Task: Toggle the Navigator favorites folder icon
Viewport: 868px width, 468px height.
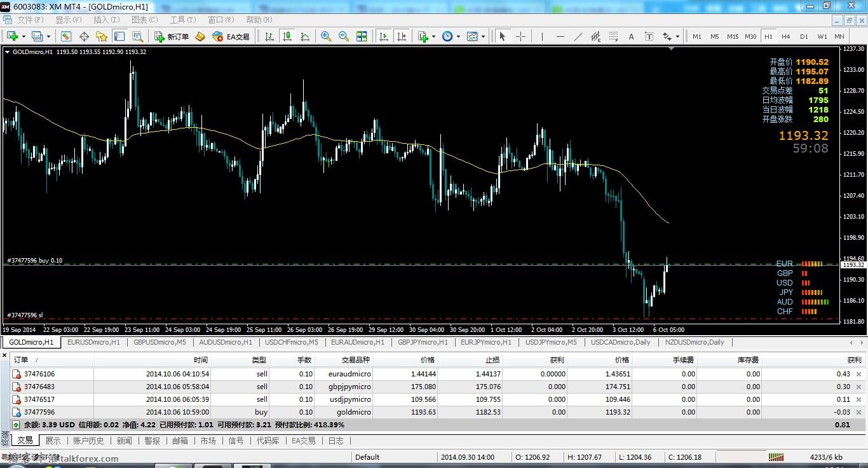Action: point(101,36)
